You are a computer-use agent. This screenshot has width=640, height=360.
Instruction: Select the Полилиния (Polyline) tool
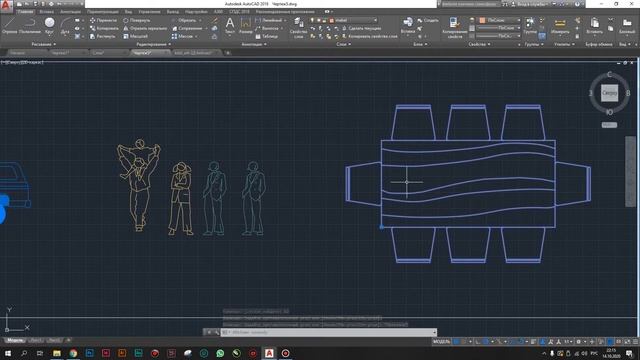[x=30, y=26]
